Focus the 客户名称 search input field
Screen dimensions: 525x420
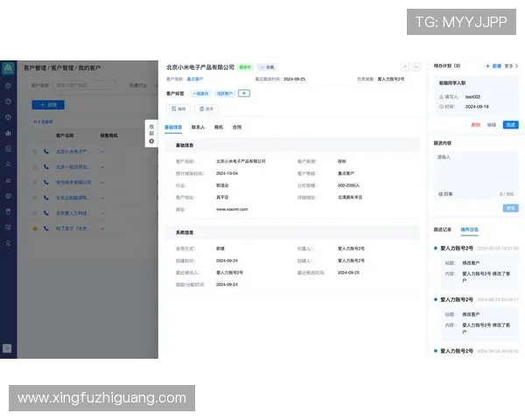85,85
